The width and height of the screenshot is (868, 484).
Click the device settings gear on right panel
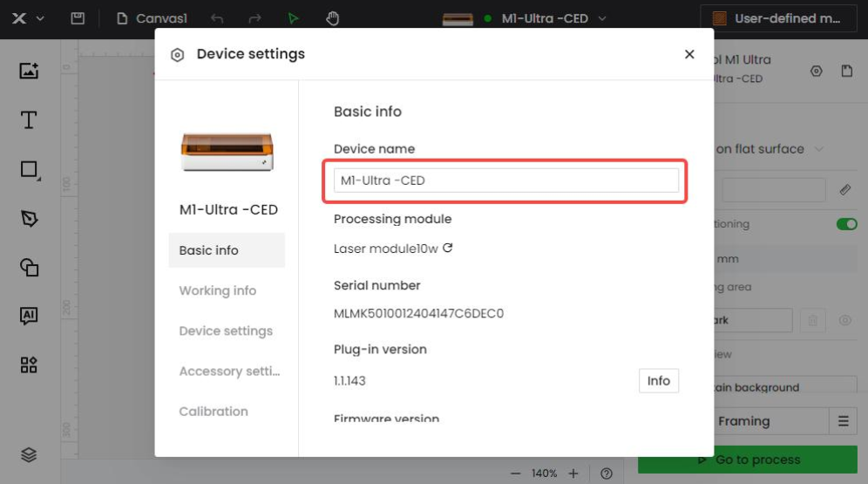click(817, 71)
